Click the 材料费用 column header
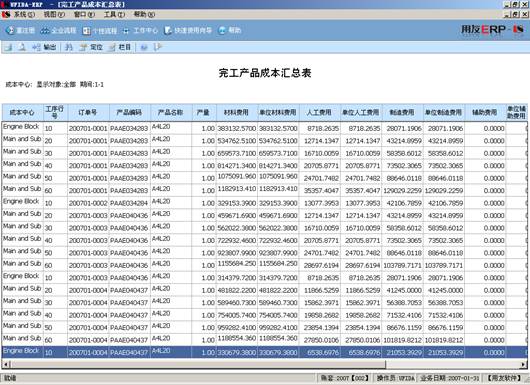The image size is (530, 385). point(237,113)
